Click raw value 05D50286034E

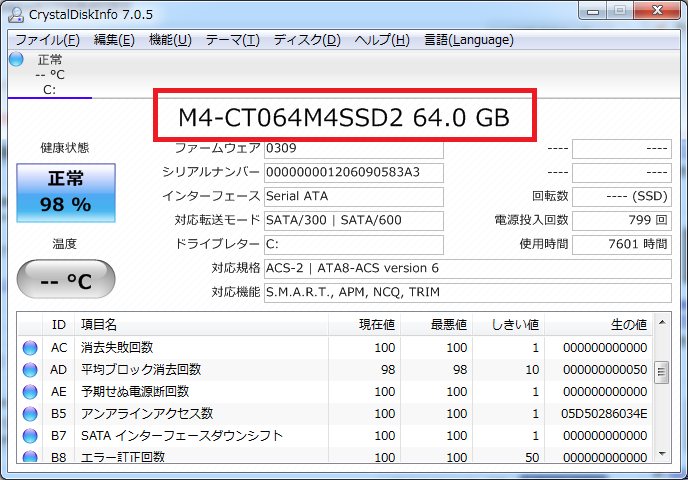(x=604, y=414)
